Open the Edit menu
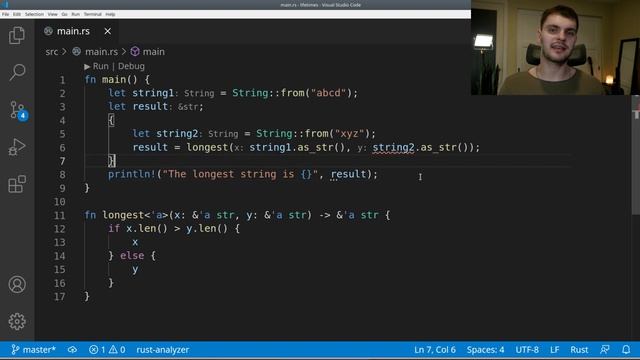The height and width of the screenshot is (360, 640). click(17, 14)
